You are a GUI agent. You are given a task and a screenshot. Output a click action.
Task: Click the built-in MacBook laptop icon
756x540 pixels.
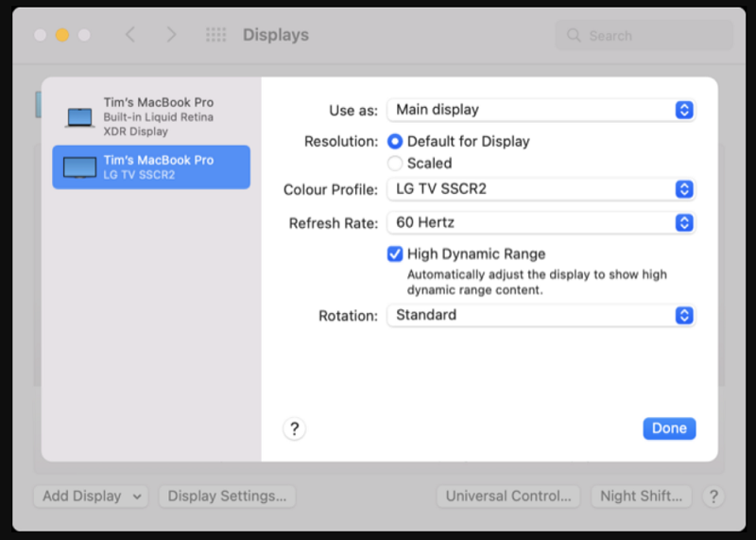(x=79, y=117)
